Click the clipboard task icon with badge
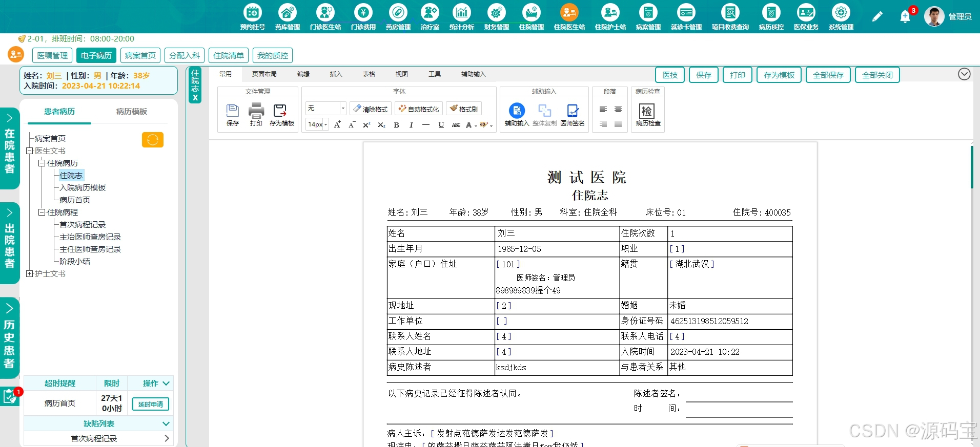The height and width of the screenshot is (447, 980). [9, 396]
